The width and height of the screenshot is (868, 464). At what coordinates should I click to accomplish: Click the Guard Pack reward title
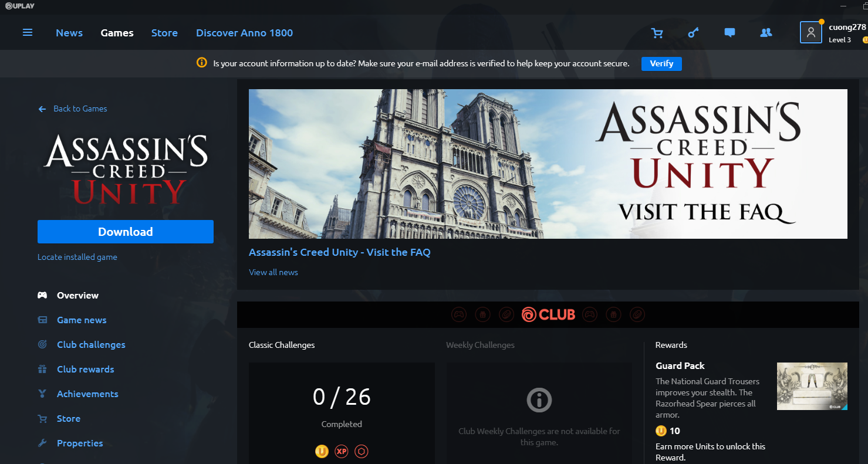tap(680, 365)
